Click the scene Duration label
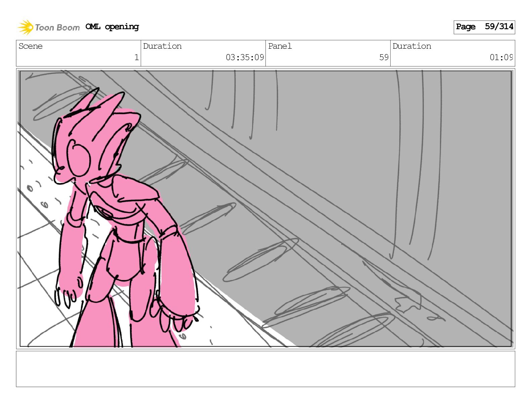This screenshot has height=411, width=532. (162, 46)
